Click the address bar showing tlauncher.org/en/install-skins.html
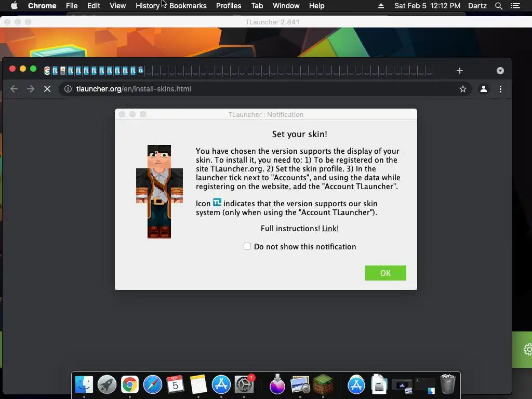Image resolution: width=532 pixels, height=399 pixels. tap(264, 89)
